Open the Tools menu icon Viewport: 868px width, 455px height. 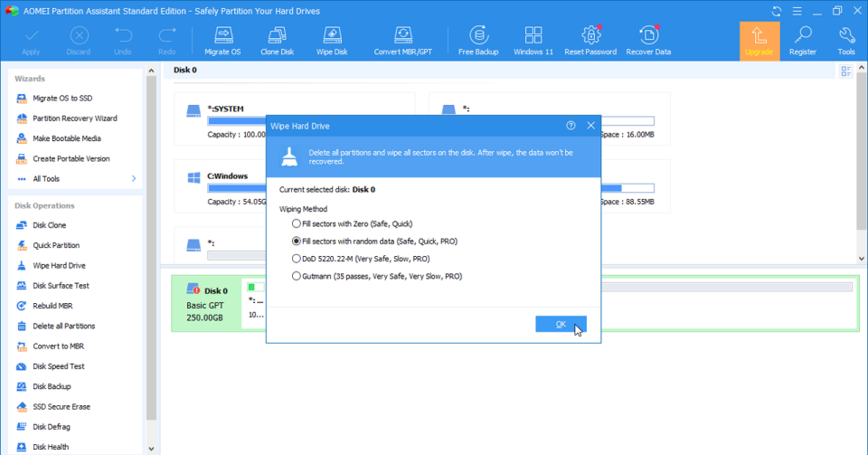click(x=846, y=41)
